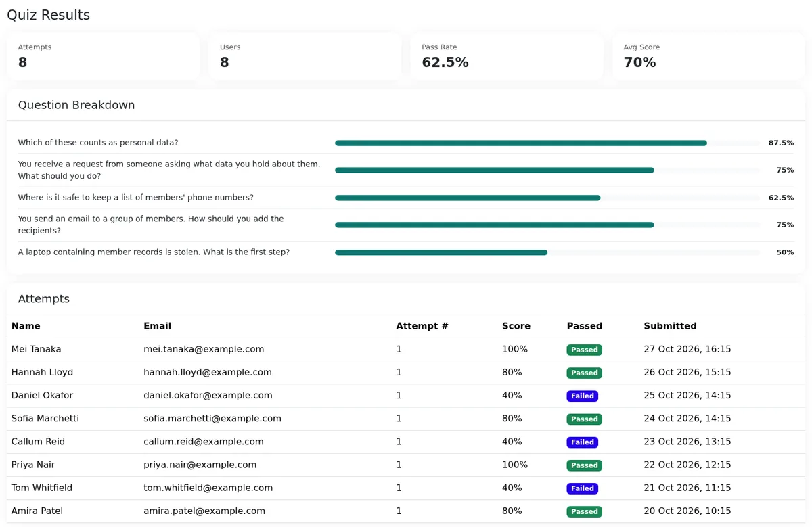Select the name Callum Reid
The width and height of the screenshot is (812, 527).
38,442
